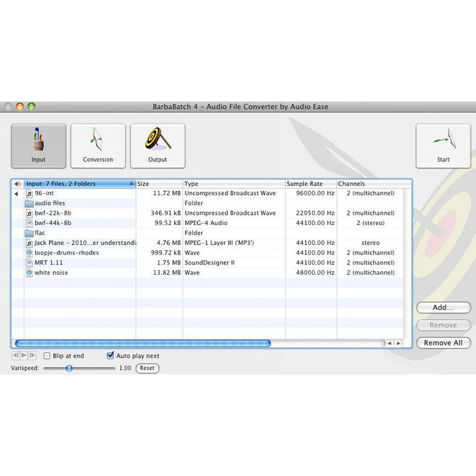
Task: Open the Input panel with brush-pot icon
Action: 38,146
